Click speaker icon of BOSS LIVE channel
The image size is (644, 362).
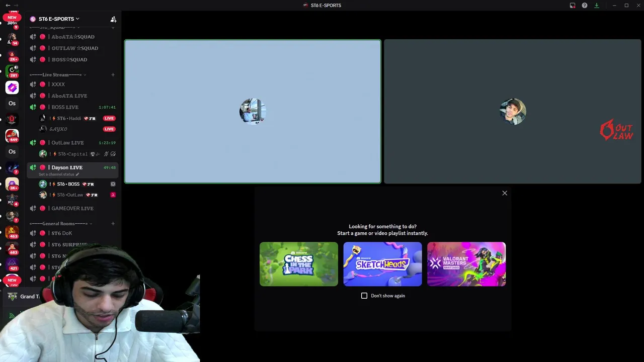(33, 107)
